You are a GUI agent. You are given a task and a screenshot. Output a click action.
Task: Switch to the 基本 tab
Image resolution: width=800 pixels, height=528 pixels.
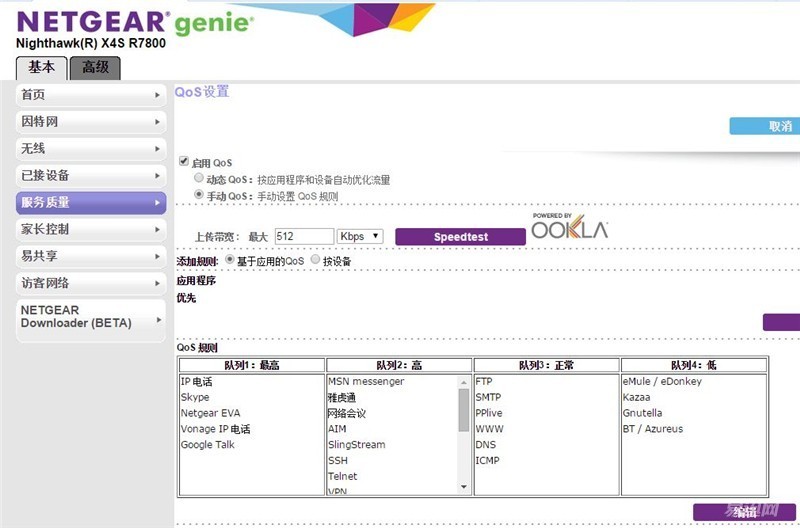click(41, 67)
